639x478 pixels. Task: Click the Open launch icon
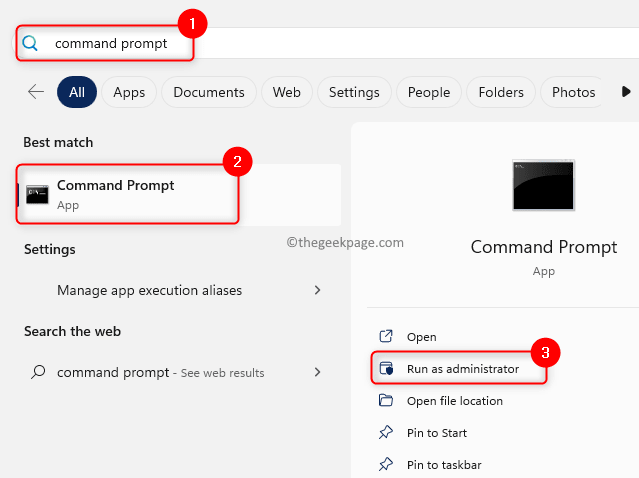click(x=386, y=337)
